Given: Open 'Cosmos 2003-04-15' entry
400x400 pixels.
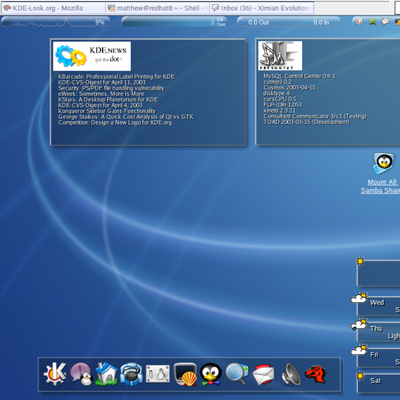Looking at the screenshot, I should click(x=289, y=87).
